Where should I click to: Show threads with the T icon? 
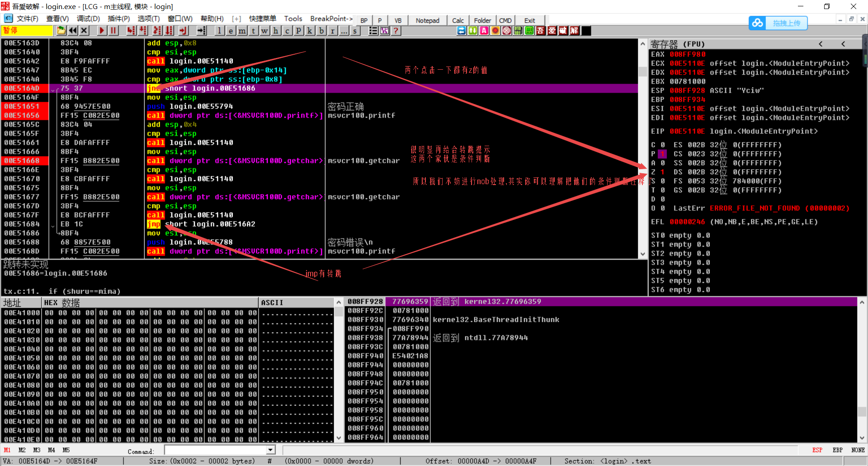click(x=253, y=31)
